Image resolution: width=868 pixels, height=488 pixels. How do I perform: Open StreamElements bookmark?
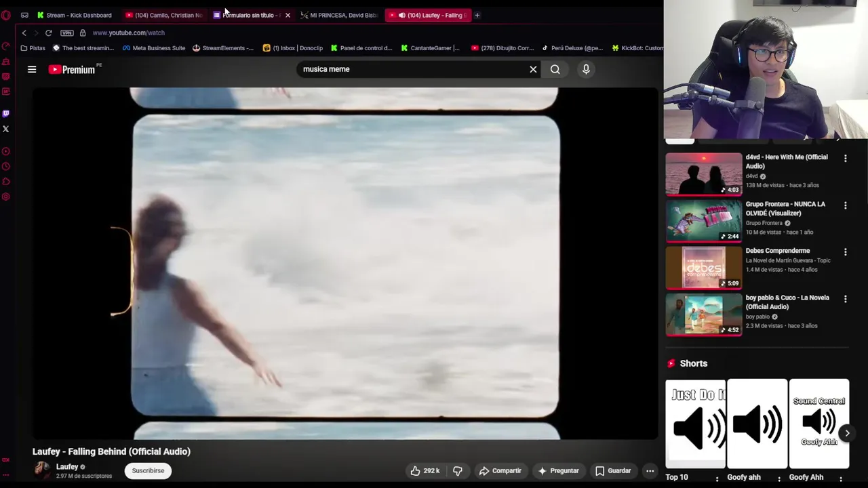click(x=223, y=48)
